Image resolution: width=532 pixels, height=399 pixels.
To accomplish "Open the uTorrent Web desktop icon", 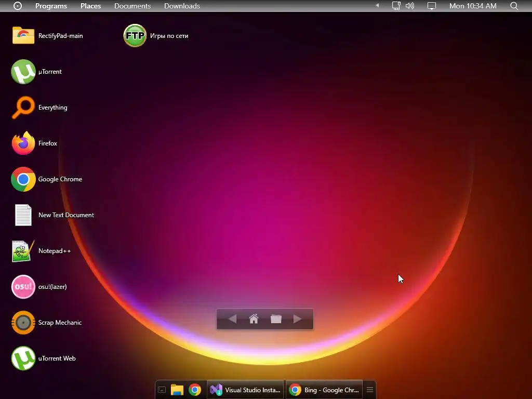I will (23, 358).
